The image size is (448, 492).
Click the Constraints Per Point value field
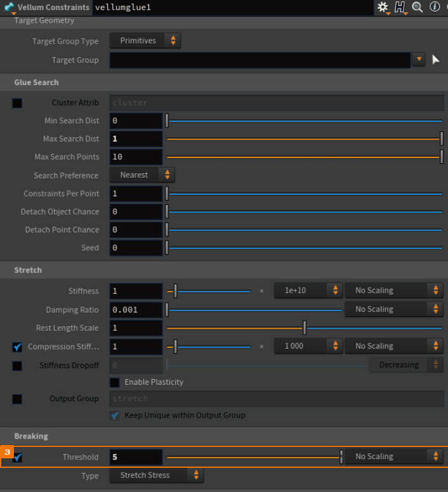[136, 194]
